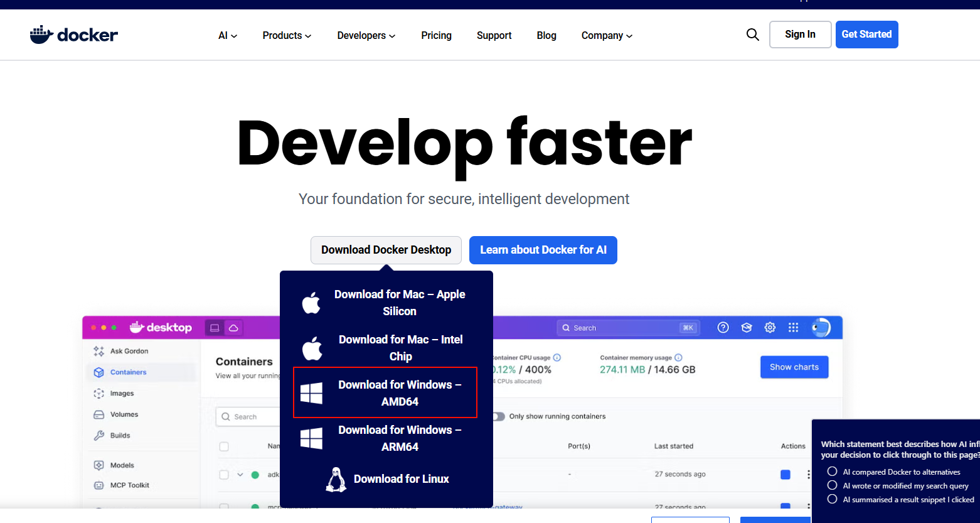Click the Containers list Search input
Screen dimensions: 980x523
point(248,417)
